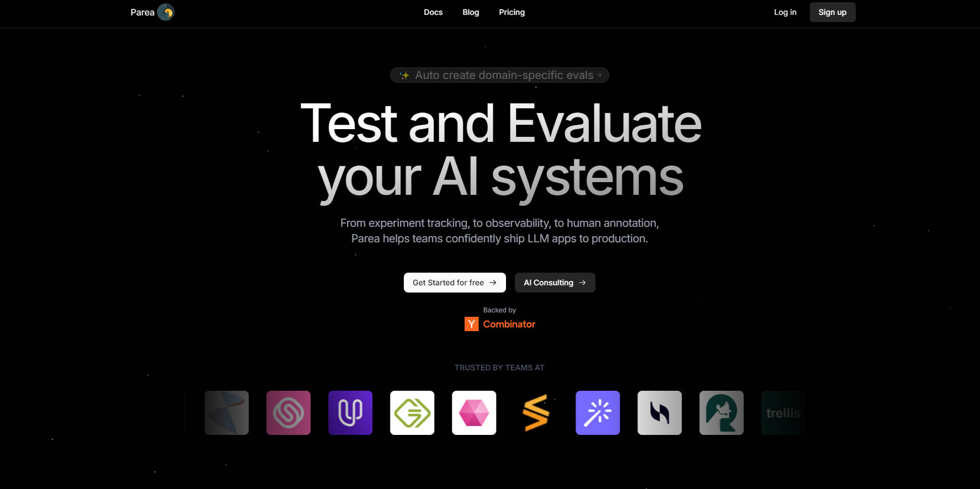This screenshot has width=980, height=489.
Task: Click the Log in link
Action: pyautogui.click(x=785, y=12)
